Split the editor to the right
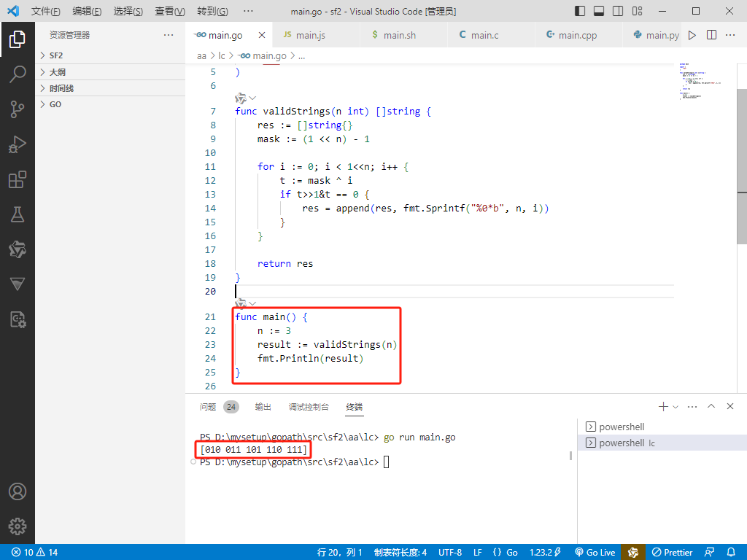This screenshot has width=747, height=560. [711, 35]
